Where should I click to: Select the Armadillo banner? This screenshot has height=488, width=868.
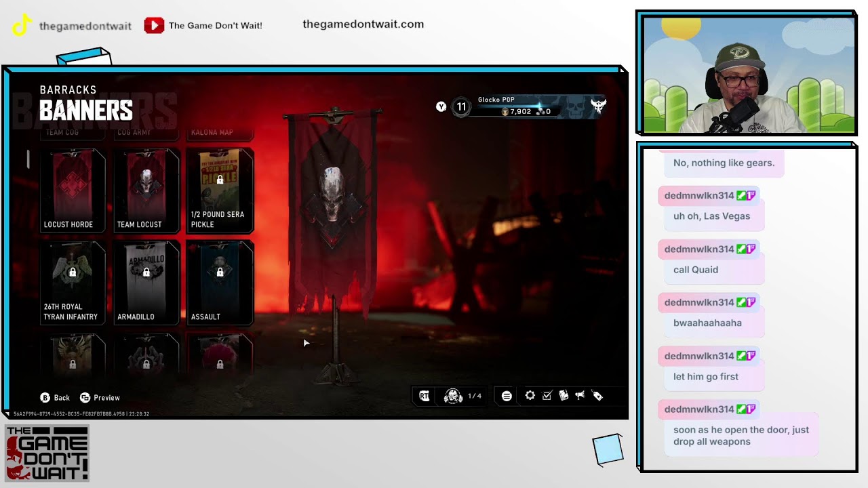[146, 283]
